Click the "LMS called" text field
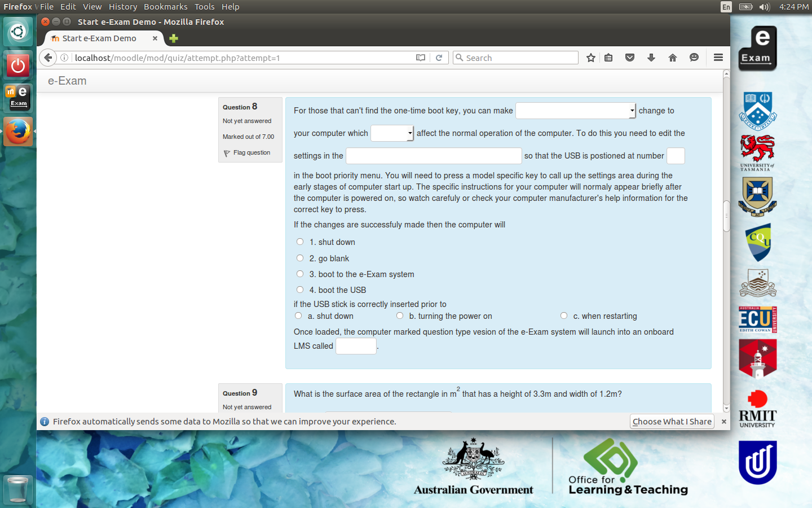812x508 pixels. pos(356,346)
